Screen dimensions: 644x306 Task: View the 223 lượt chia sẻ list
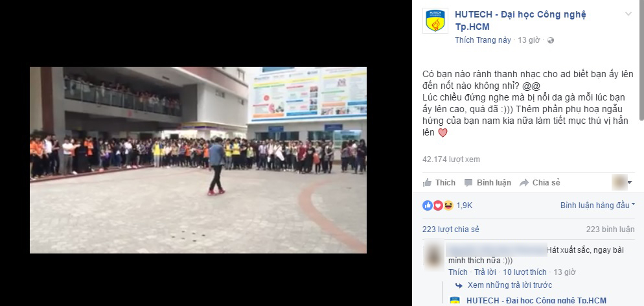click(x=450, y=230)
